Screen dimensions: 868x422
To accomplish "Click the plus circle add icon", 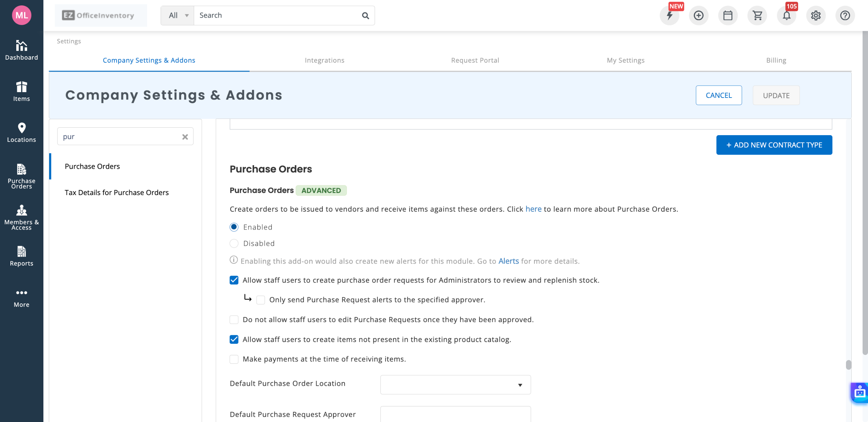I will point(698,16).
